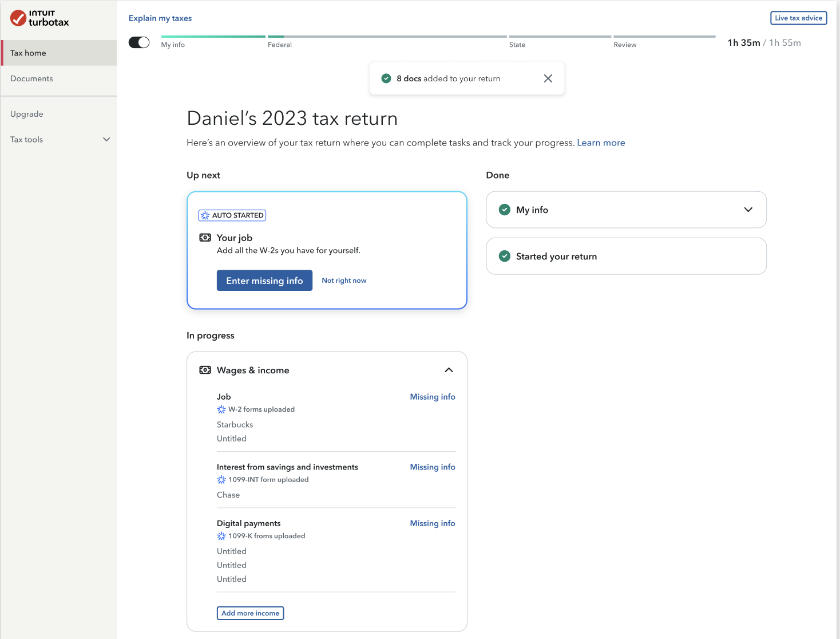840x639 pixels.
Task: Click the Your job task title
Action: pos(235,238)
